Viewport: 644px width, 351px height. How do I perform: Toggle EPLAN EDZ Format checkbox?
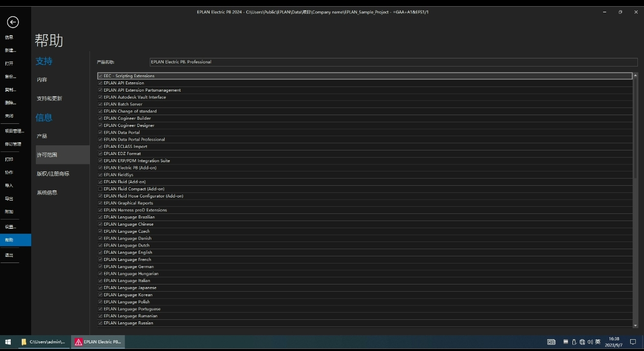click(x=100, y=153)
